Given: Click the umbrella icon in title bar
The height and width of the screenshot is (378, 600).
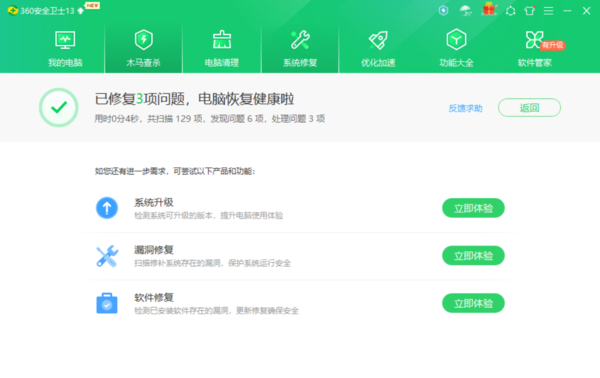Looking at the screenshot, I should pyautogui.click(x=466, y=10).
